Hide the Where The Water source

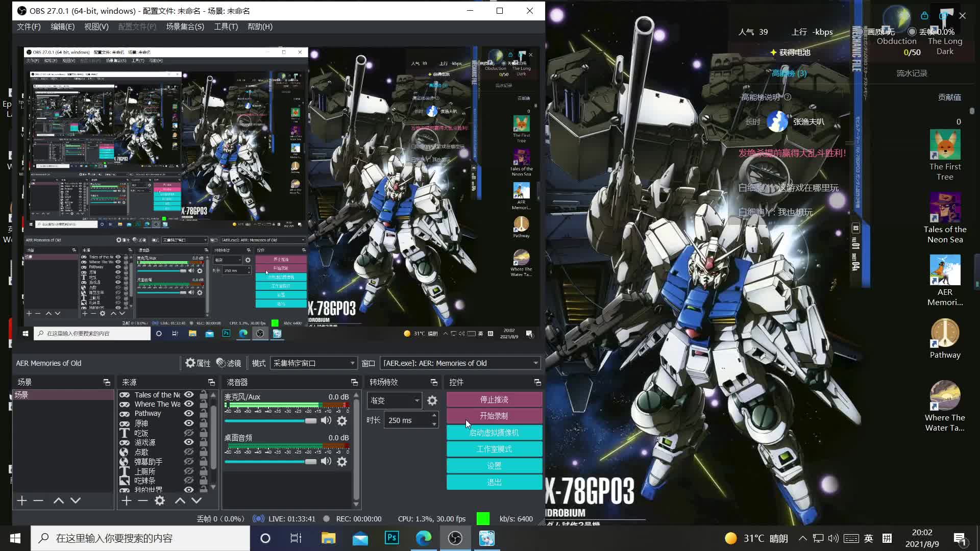point(189,404)
